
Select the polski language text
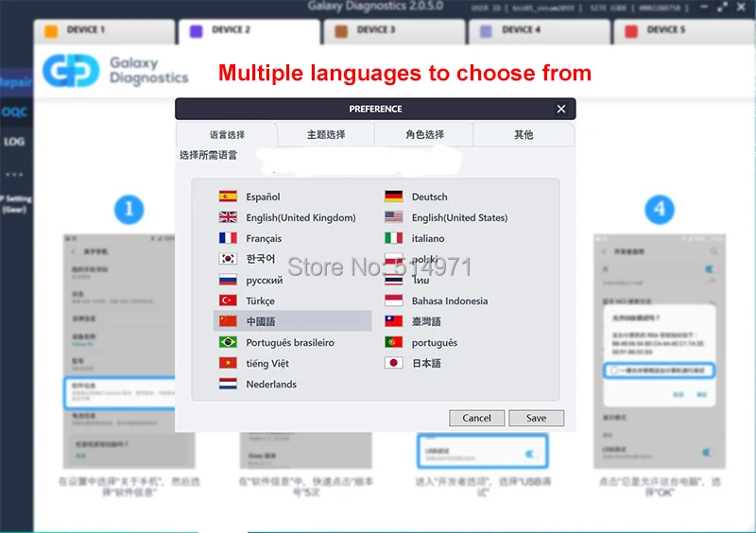click(424, 259)
